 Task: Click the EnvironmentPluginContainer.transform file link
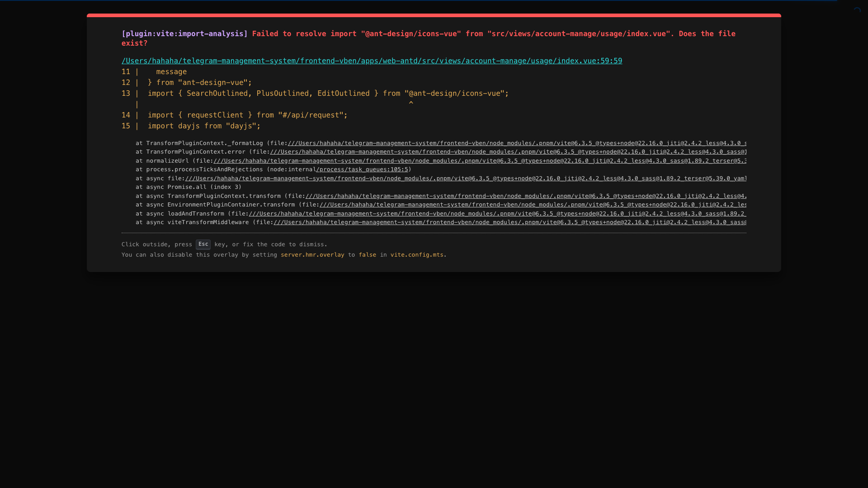click(533, 205)
